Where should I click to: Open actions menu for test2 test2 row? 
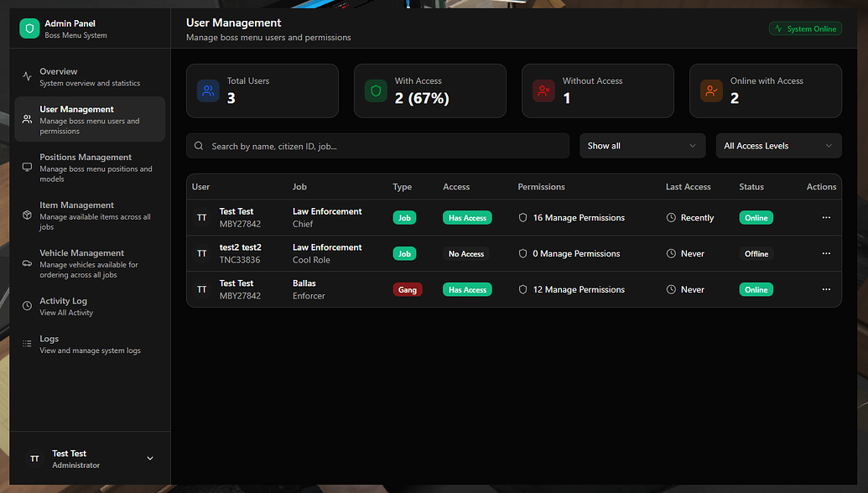pos(826,253)
